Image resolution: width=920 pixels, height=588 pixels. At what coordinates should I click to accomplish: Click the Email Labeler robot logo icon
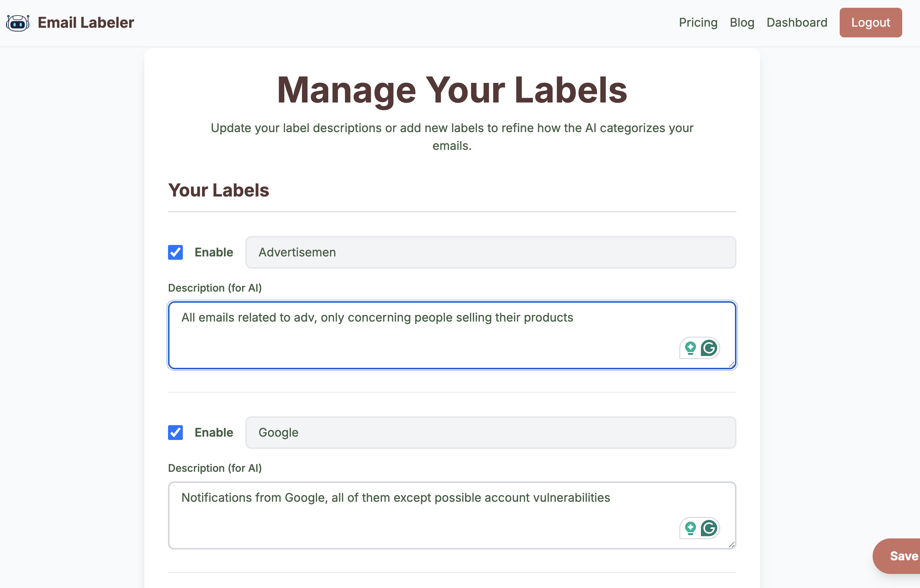17,23
